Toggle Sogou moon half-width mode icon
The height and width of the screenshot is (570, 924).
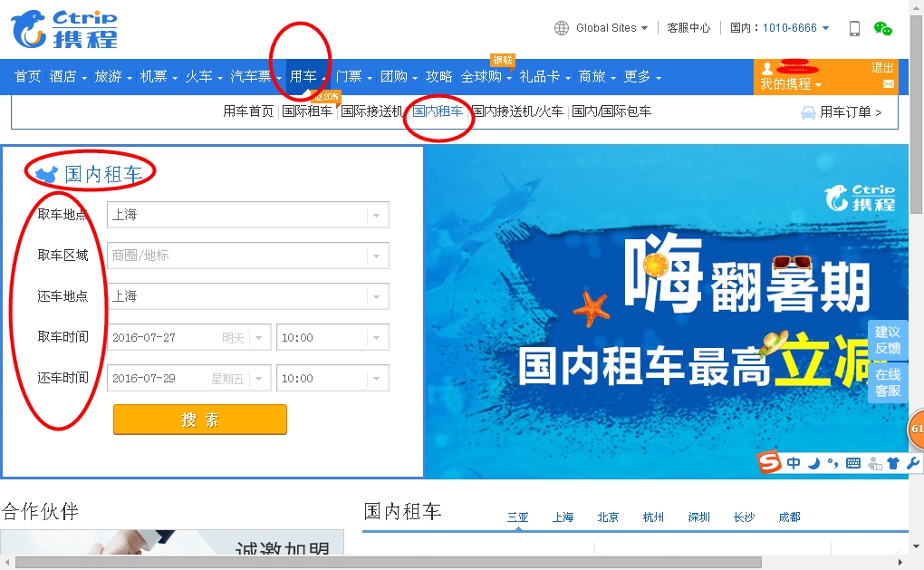coord(813,463)
